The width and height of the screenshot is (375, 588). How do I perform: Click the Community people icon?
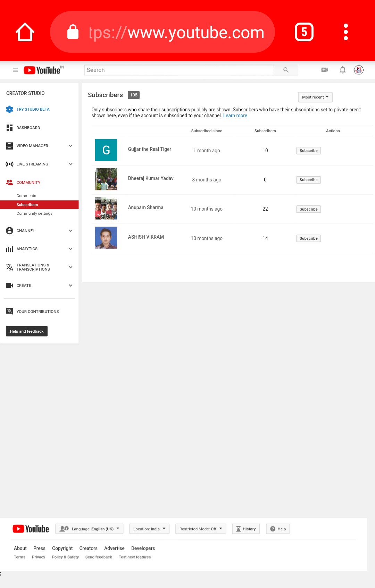(x=10, y=182)
